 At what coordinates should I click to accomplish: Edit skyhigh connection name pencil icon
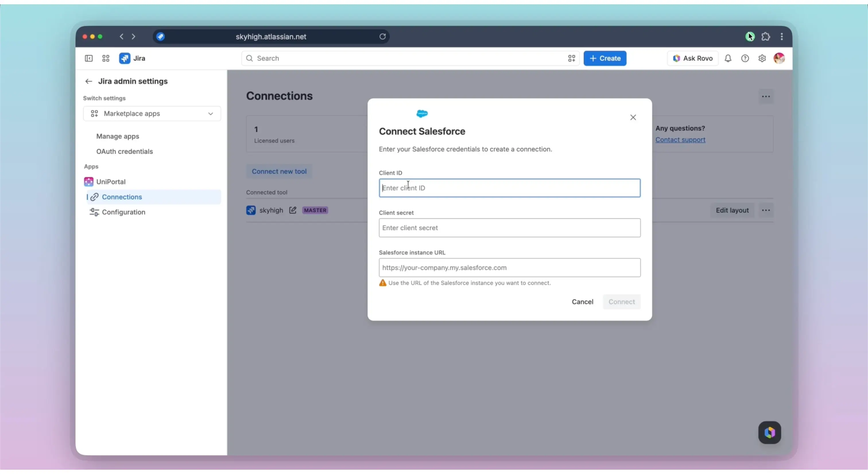(293, 210)
